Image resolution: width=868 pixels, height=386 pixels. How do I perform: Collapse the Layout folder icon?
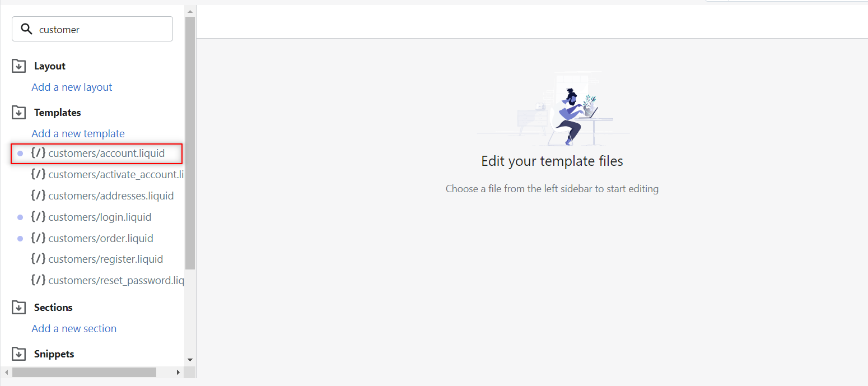pos(18,66)
